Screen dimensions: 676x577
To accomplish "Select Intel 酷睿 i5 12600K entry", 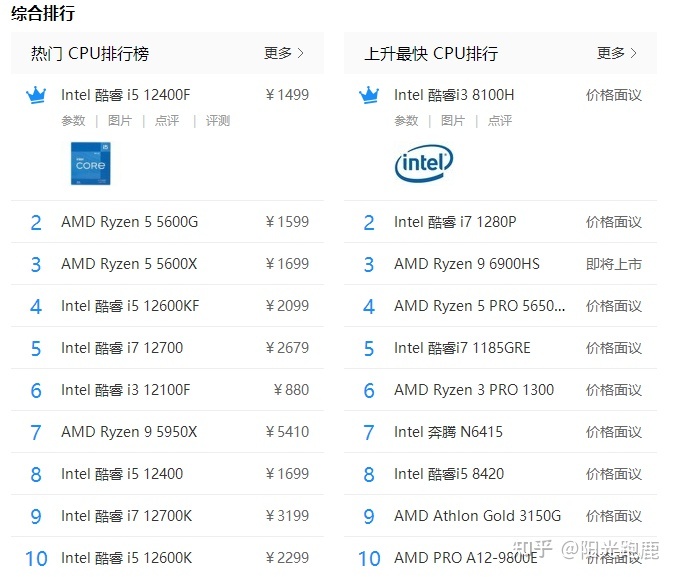I will pos(126,558).
